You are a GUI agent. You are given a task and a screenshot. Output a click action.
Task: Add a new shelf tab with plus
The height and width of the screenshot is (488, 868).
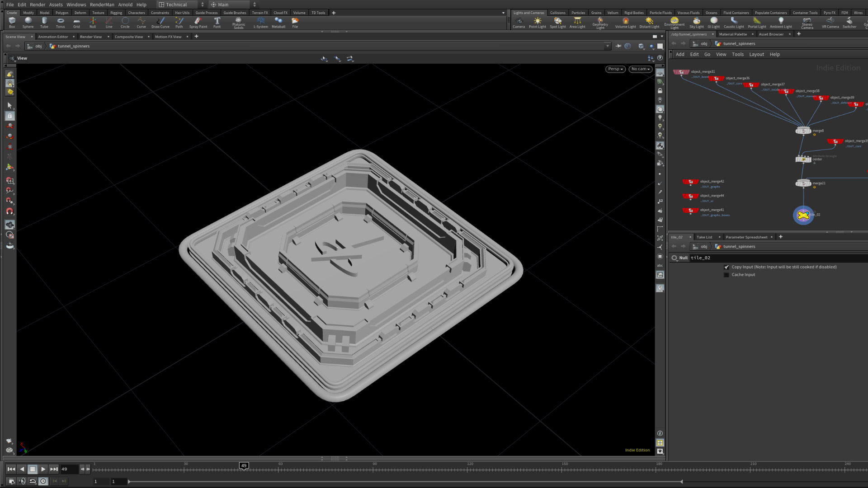coord(334,13)
